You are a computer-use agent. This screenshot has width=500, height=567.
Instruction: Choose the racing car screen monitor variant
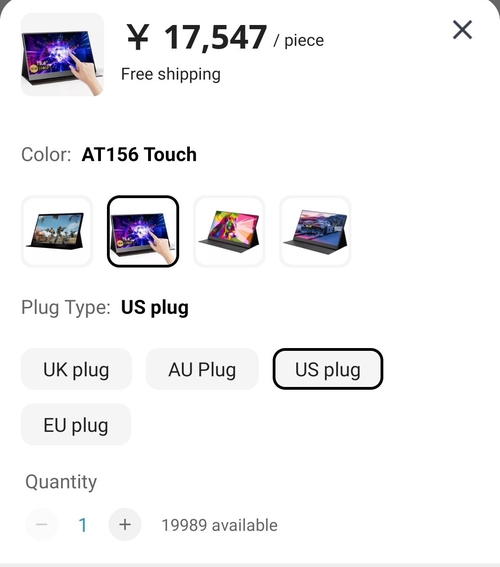coord(315,231)
